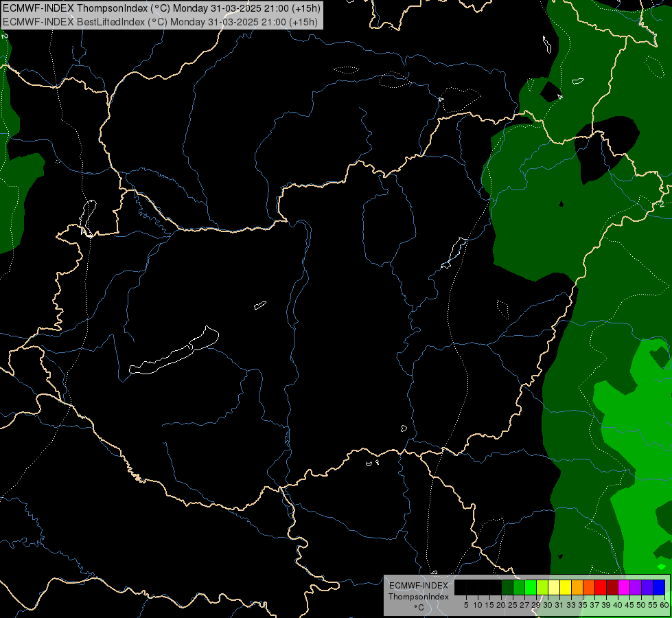Click the legend tick value 55
The width and height of the screenshot is (672, 618).
pos(653,605)
